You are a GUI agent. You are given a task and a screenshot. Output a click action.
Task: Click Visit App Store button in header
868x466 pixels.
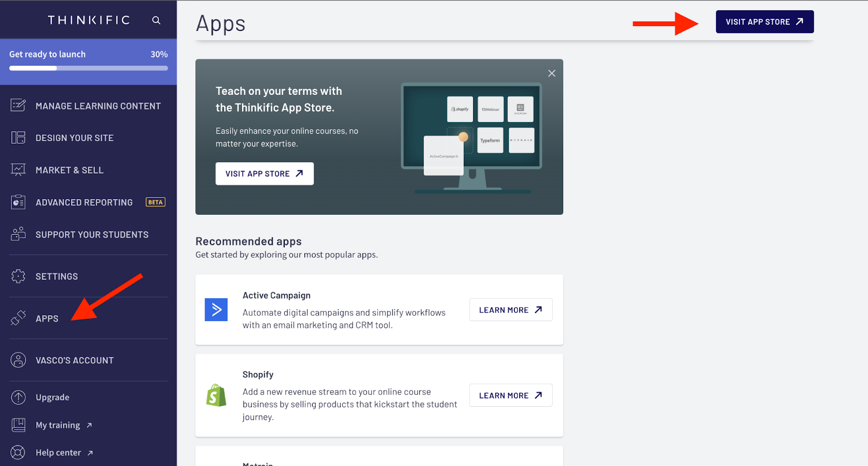pyautogui.click(x=765, y=22)
